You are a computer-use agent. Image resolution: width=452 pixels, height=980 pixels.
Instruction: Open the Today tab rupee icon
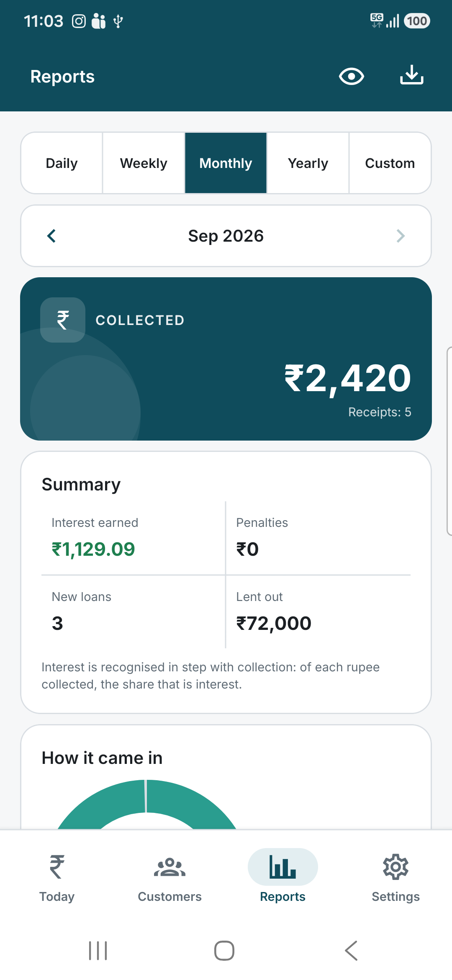point(57,867)
